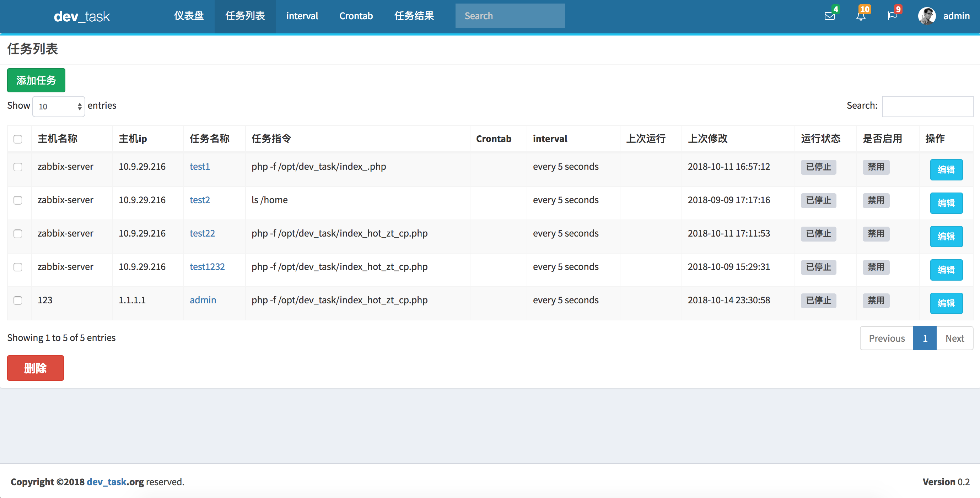
Task: Check the checkbox for test1 row
Action: [18, 167]
